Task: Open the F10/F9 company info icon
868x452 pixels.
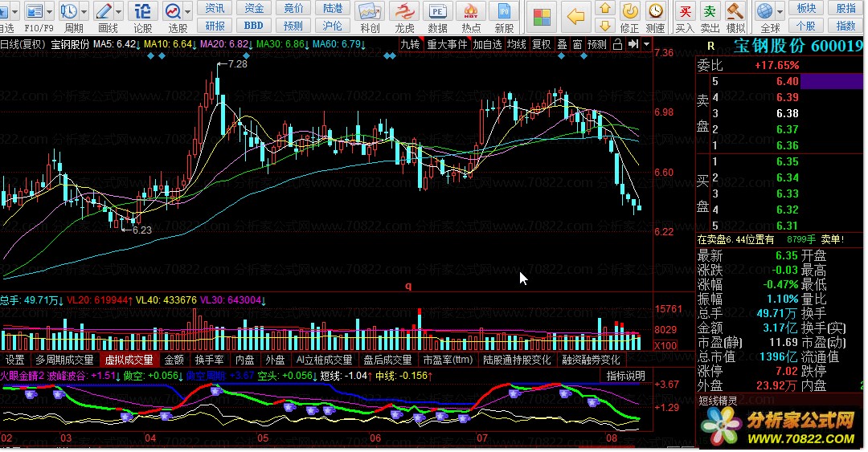Action: [x=35, y=11]
